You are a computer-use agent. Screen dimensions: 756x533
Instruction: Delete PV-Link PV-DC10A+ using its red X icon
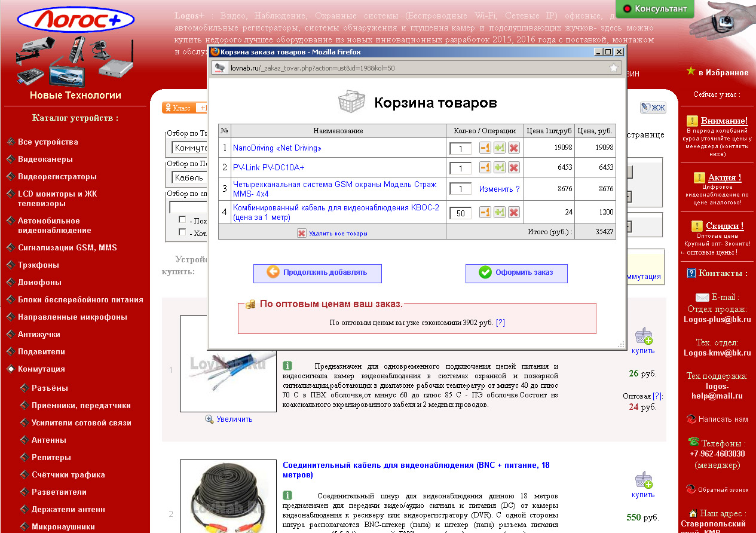(x=513, y=168)
